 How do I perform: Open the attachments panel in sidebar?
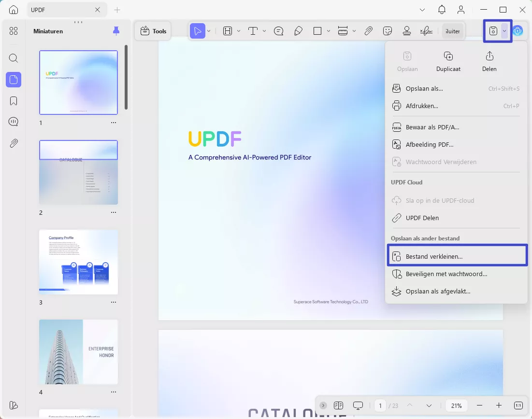pyautogui.click(x=14, y=143)
